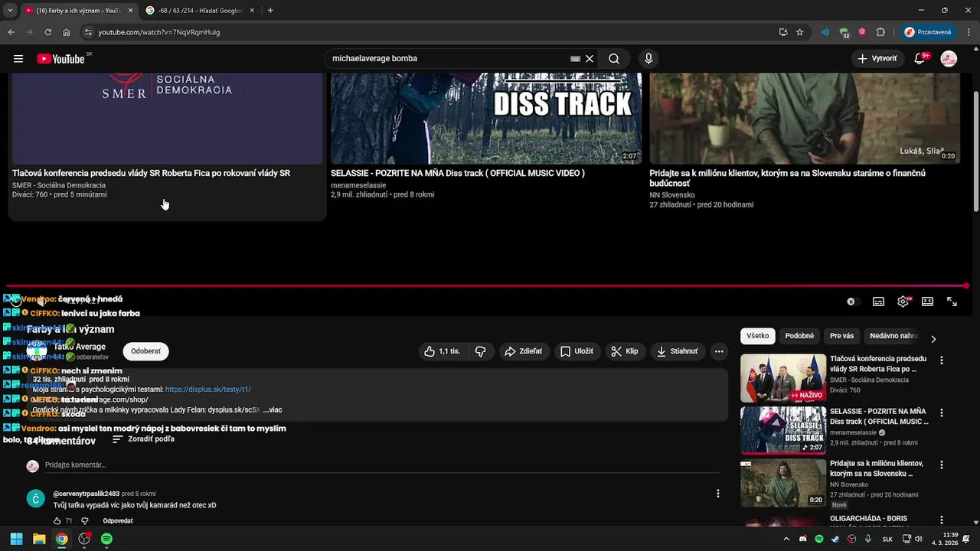
Task: Open the on-screen keyboard icon in search box
Action: coord(575,59)
